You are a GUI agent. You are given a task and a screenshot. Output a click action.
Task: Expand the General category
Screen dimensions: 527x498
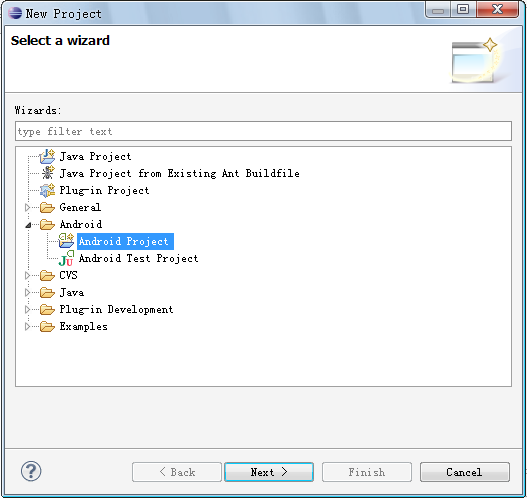point(28,207)
